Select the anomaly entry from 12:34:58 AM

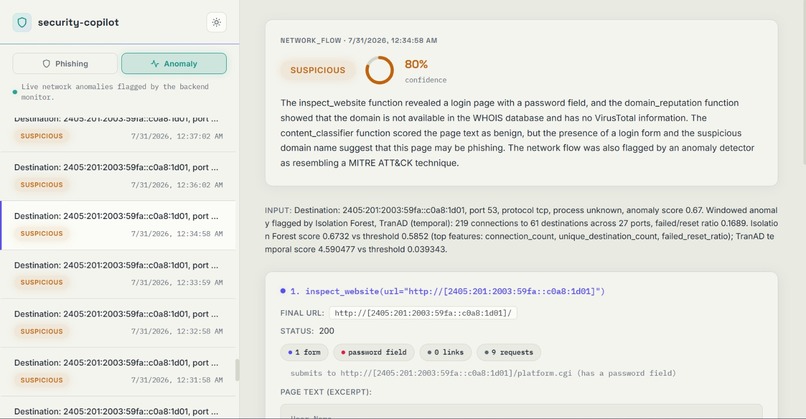click(118, 225)
